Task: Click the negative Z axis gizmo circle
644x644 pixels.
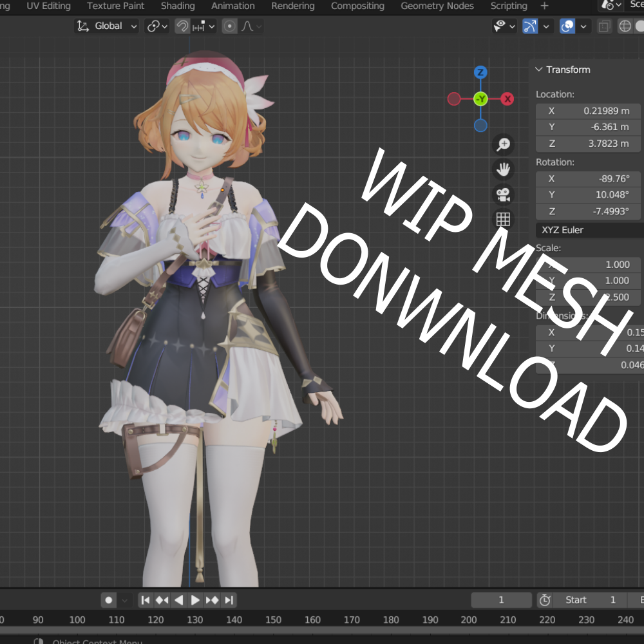Action: pyautogui.click(x=480, y=126)
